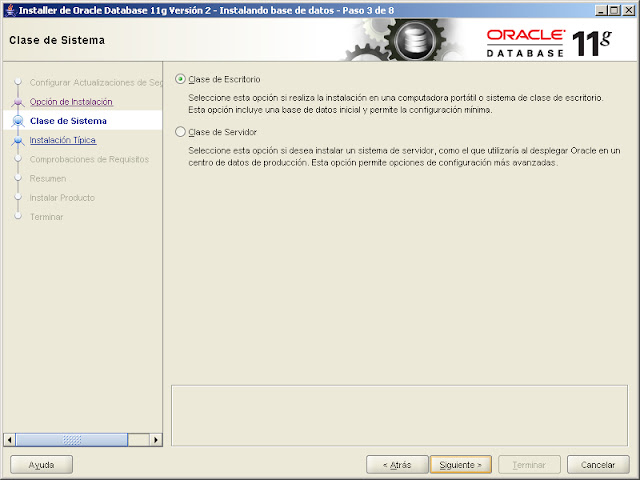
Task: Click the Resumen step label
Action: (x=47, y=178)
